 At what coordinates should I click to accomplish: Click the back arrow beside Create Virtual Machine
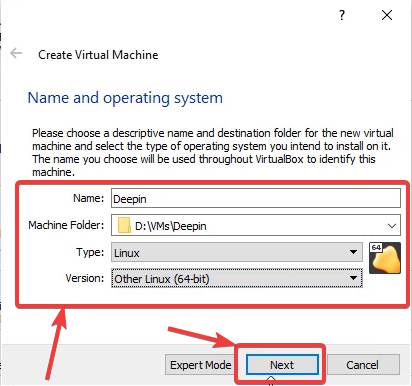[x=16, y=53]
